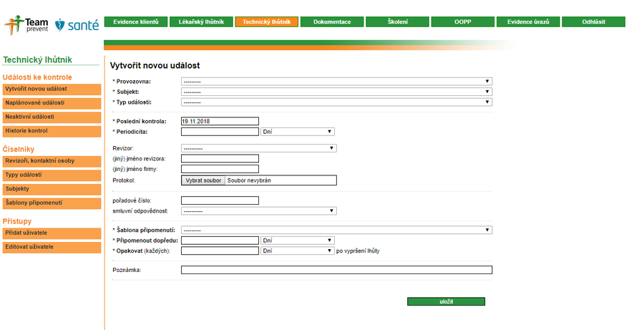Click the pořadové číslo field
Image resolution: width=644 pixels, height=330 pixels.
point(220,200)
